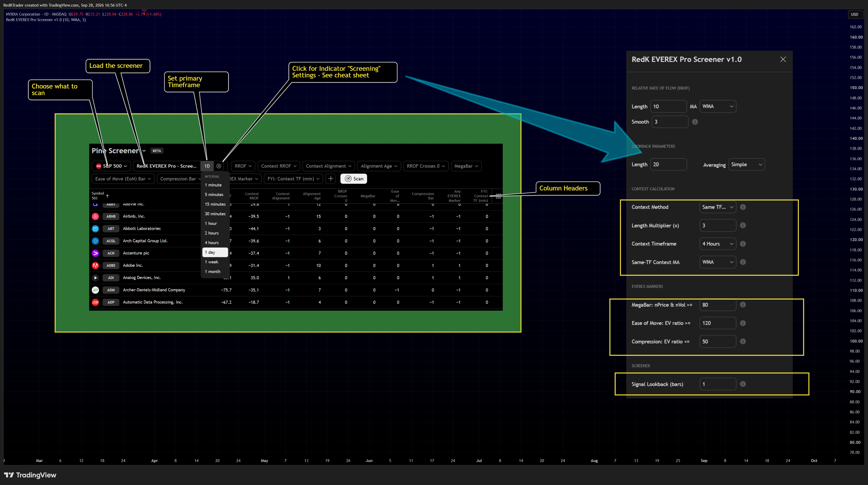Screen dimensions: 868x485
Task: Select 1 month interval option
Action: pos(215,272)
